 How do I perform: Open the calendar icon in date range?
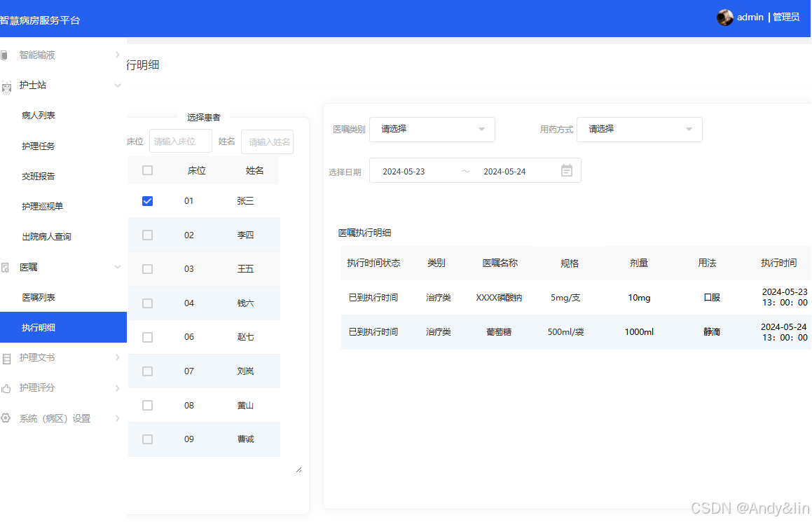point(567,170)
